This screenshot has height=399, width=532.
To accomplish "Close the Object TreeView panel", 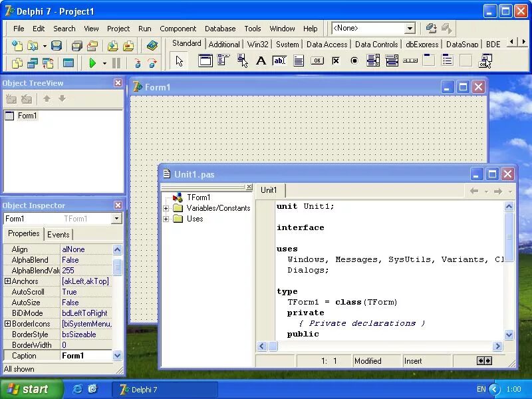I will click(118, 82).
